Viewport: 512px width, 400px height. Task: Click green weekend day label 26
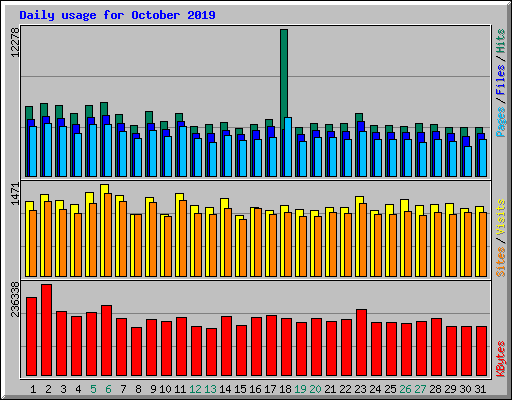[405, 389]
